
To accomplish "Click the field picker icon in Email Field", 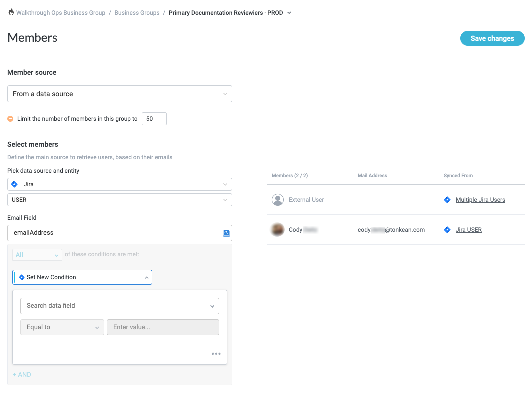I will [x=226, y=233].
